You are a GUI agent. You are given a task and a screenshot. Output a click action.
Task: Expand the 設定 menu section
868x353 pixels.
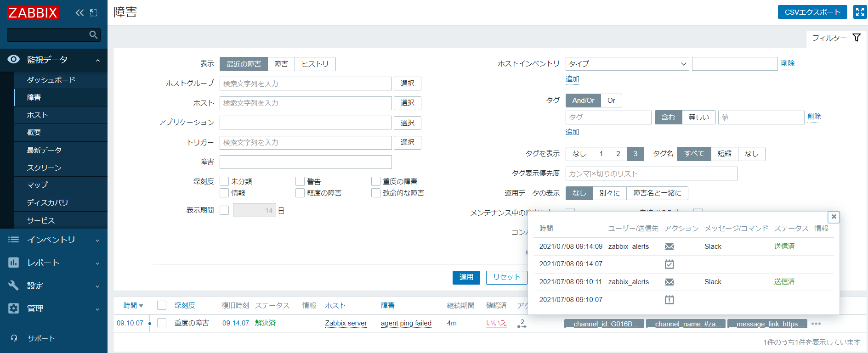tap(97, 286)
